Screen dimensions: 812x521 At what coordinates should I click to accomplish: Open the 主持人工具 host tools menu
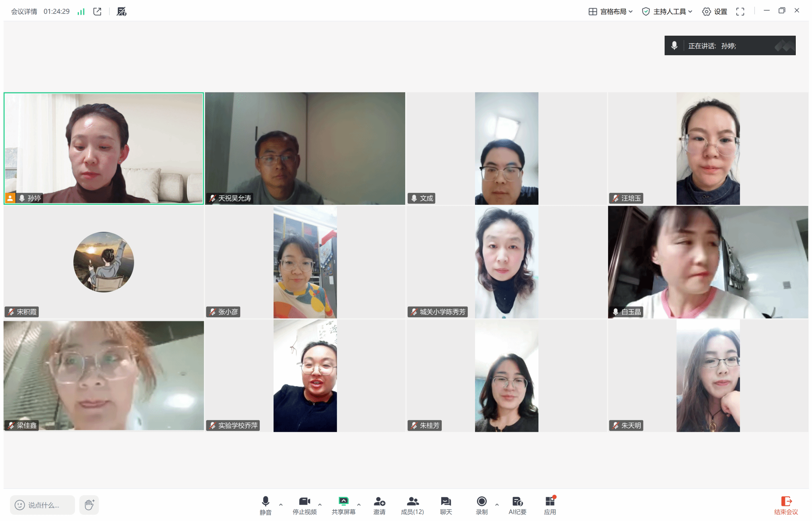(x=667, y=11)
